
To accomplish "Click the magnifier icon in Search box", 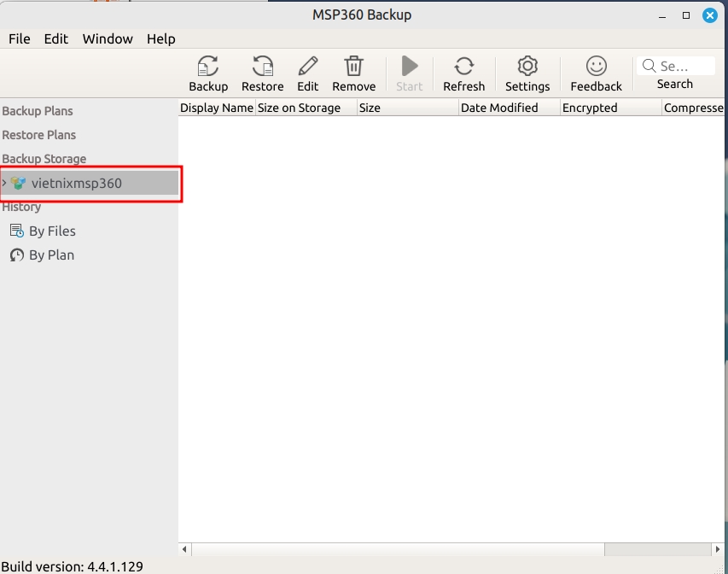I will tap(649, 66).
